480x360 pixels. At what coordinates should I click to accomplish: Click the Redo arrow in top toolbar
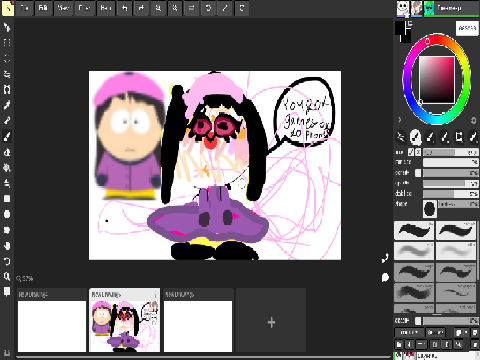141,8
